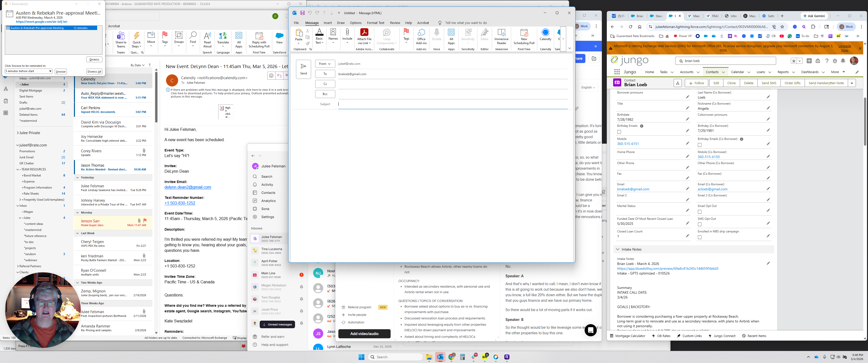Screen dimensions: 868x363
Task: Click the Send SMS button
Action: tap(769, 83)
